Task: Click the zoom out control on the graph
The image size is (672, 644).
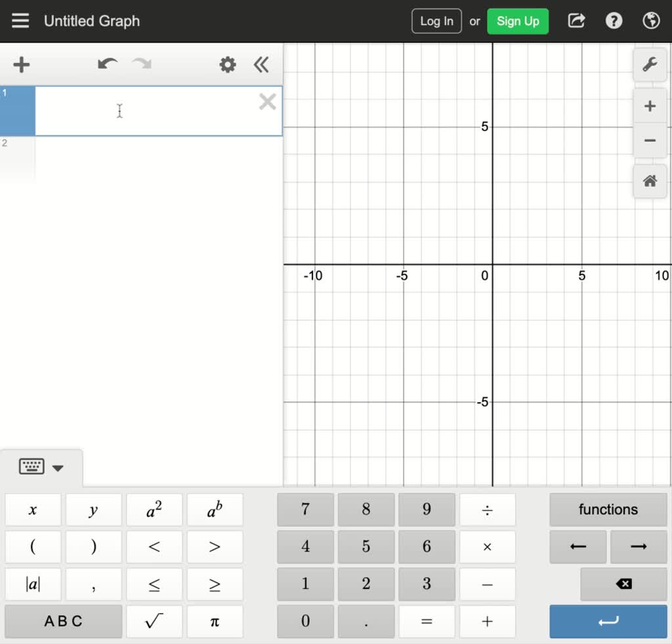Action: [x=649, y=140]
